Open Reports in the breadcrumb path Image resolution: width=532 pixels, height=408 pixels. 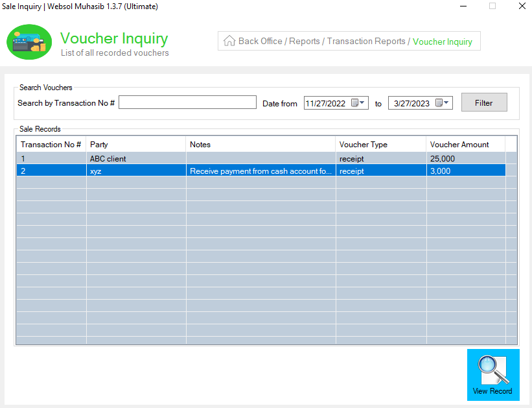[x=305, y=41]
